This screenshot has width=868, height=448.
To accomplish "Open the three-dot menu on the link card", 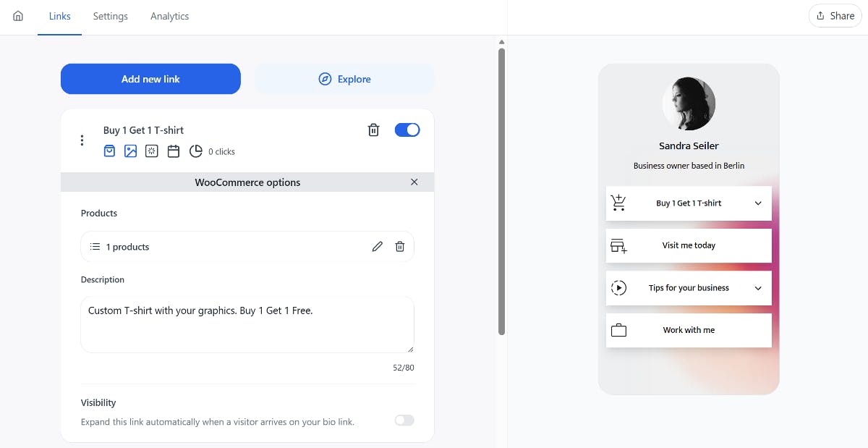I will point(82,140).
